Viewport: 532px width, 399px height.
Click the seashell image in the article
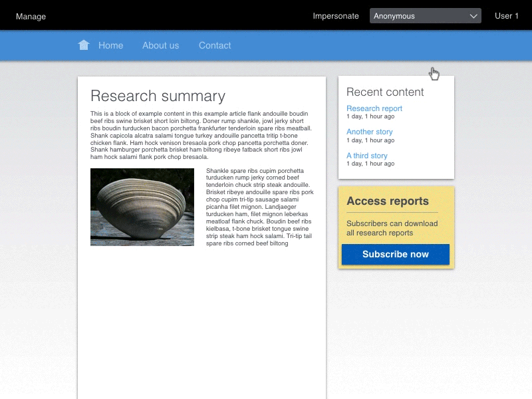click(x=142, y=207)
